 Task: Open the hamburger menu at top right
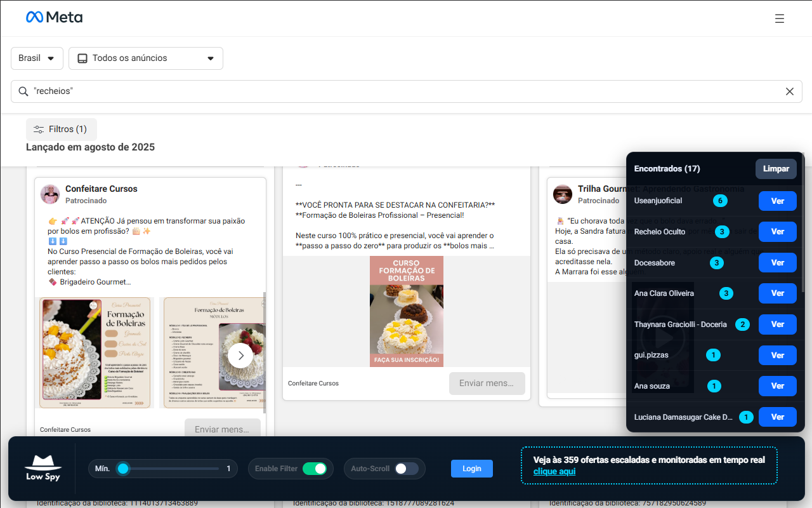point(780,18)
